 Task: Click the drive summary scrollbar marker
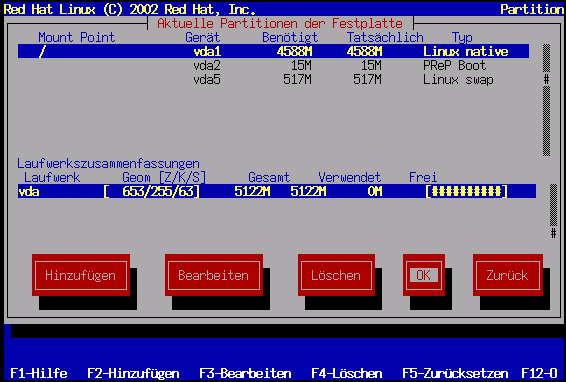[x=553, y=233]
